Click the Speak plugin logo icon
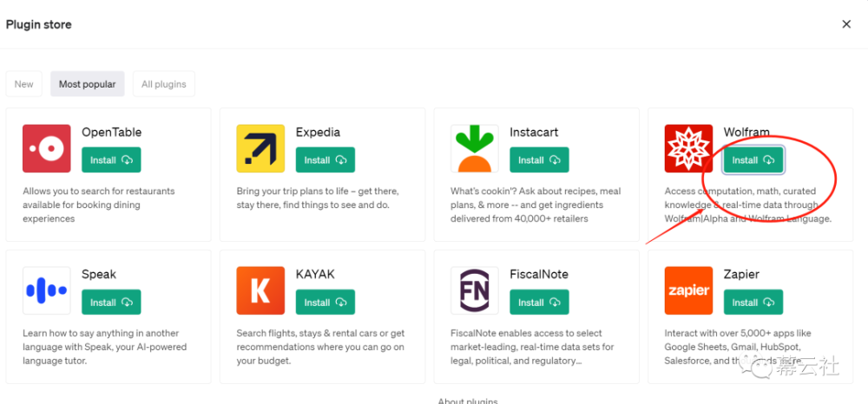 (47, 290)
